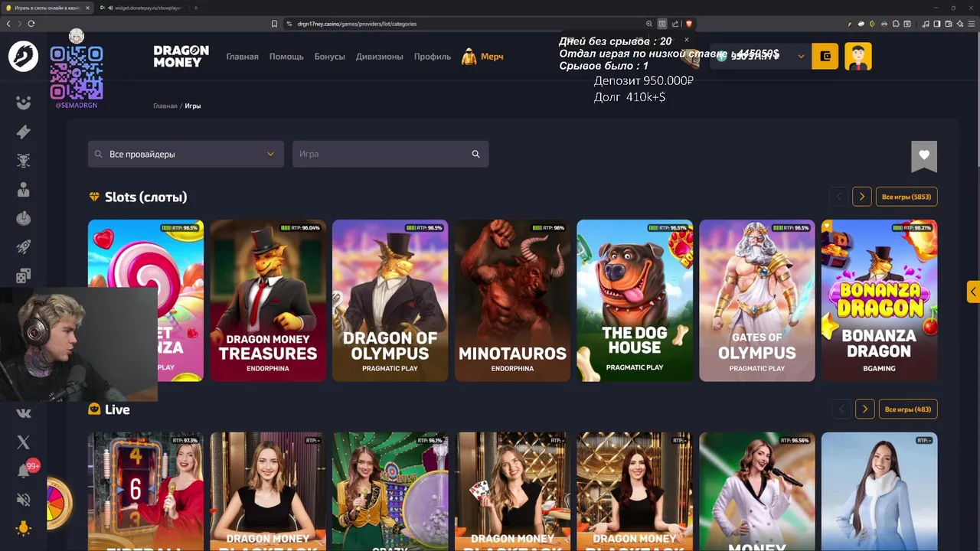
Task: Toggle the light theme bulb icon
Action: click(24, 529)
